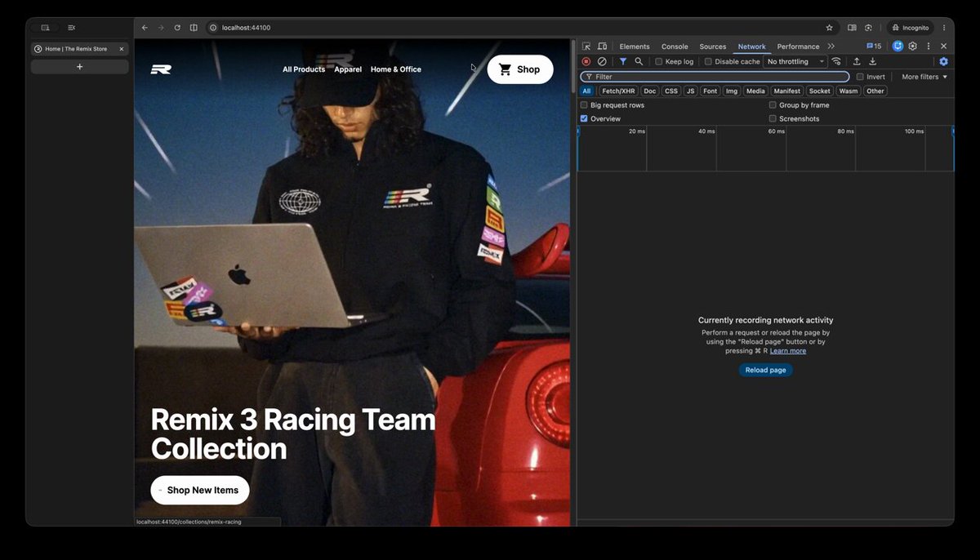This screenshot has width=980, height=560.
Task: Export HAR with download icon
Action: click(872, 61)
